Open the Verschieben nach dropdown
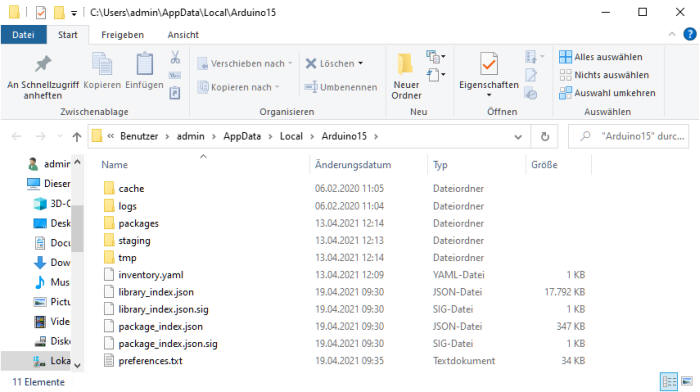 point(291,63)
